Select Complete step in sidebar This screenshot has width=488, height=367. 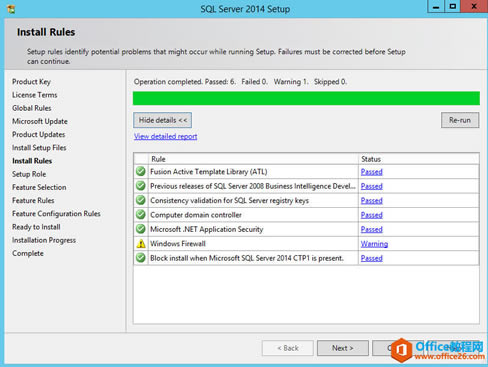click(x=28, y=253)
